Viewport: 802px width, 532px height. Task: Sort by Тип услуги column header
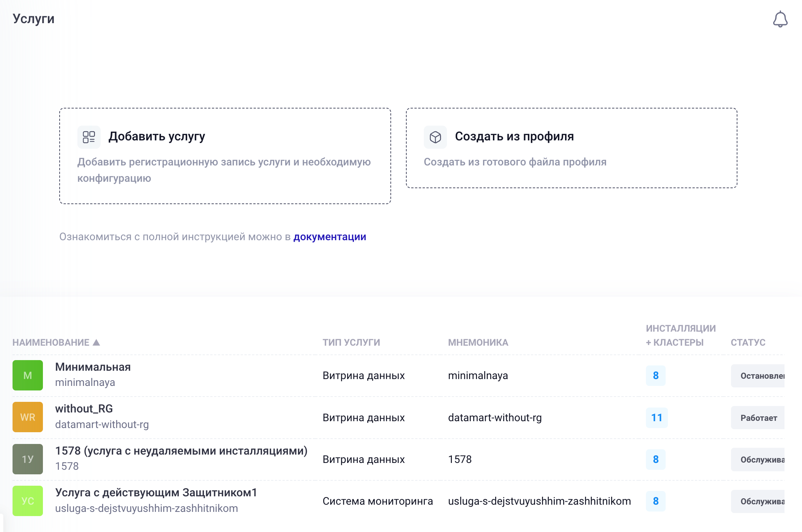pos(351,342)
